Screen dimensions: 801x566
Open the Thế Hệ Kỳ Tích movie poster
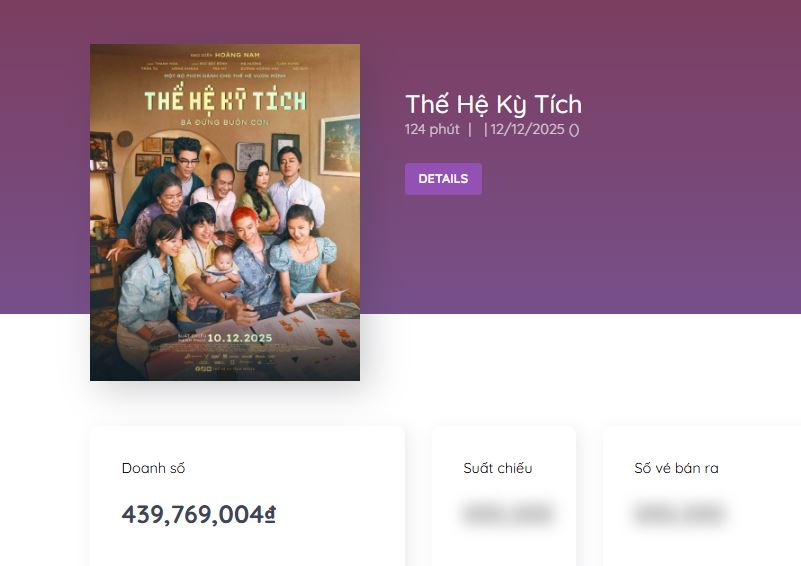pyautogui.click(x=224, y=212)
